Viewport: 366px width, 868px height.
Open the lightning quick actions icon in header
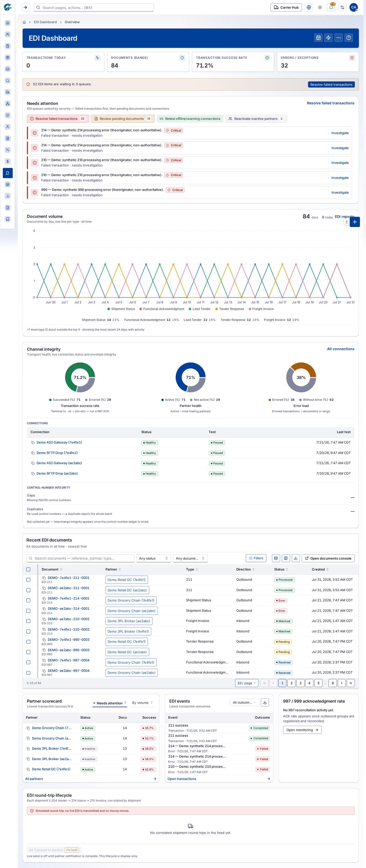tap(328, 38)
